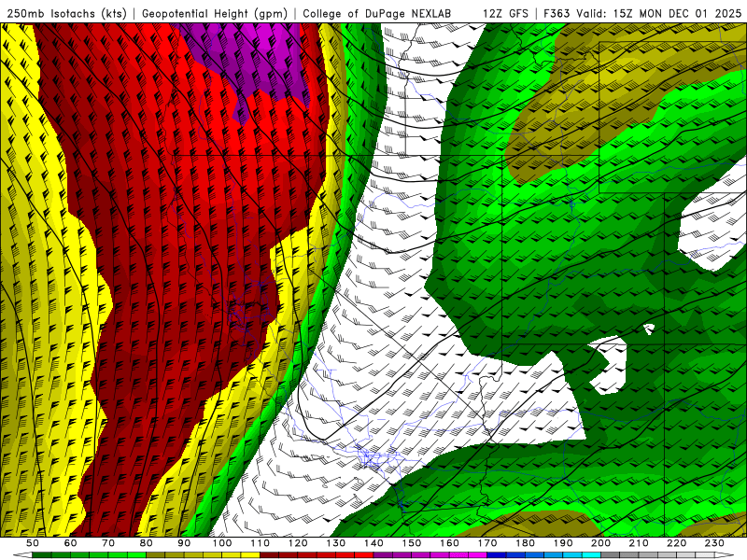This screenshot has height=560, width=747.
Task: Click the "12Z GFS" model run label
Action: [505, 13]
